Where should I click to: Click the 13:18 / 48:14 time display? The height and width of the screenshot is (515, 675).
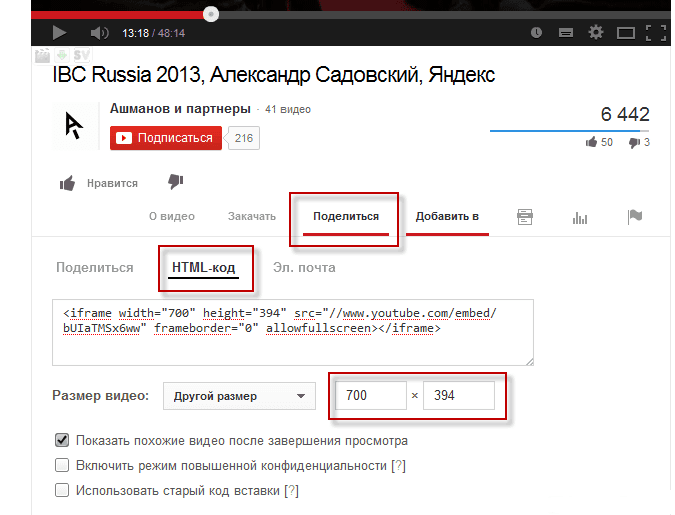(x=154, y=33)
